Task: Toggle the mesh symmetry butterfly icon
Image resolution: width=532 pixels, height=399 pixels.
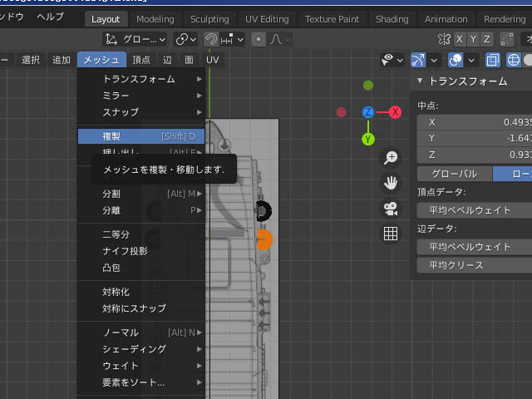Action: pos(444,39)
